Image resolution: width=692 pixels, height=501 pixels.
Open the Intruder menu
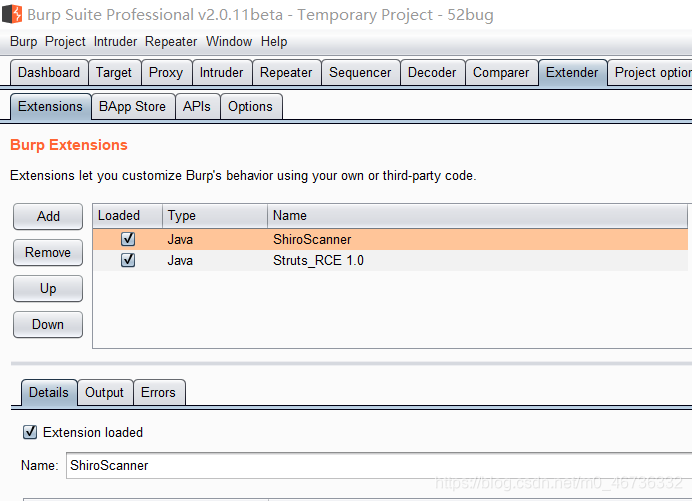point(115,41)
